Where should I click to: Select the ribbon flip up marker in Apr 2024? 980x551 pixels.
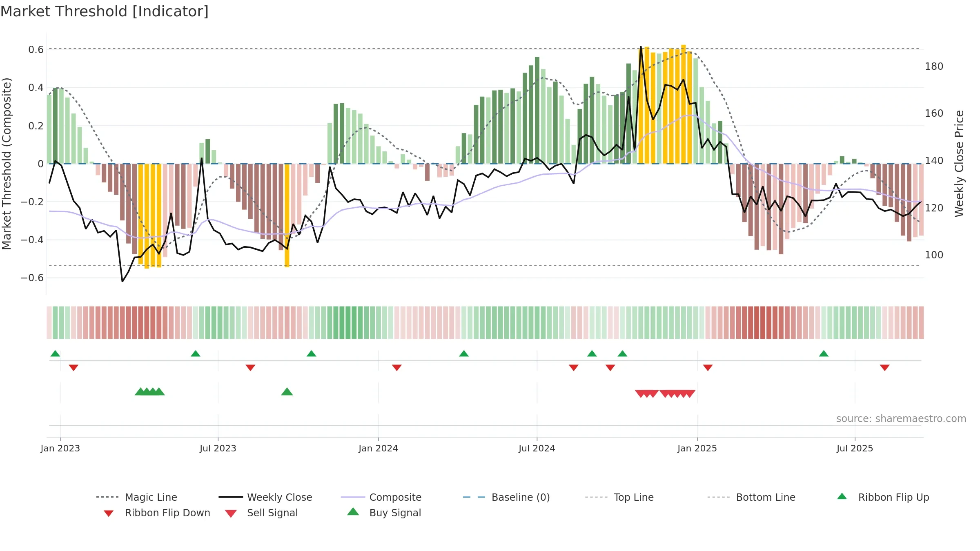[x=464, y=353]
